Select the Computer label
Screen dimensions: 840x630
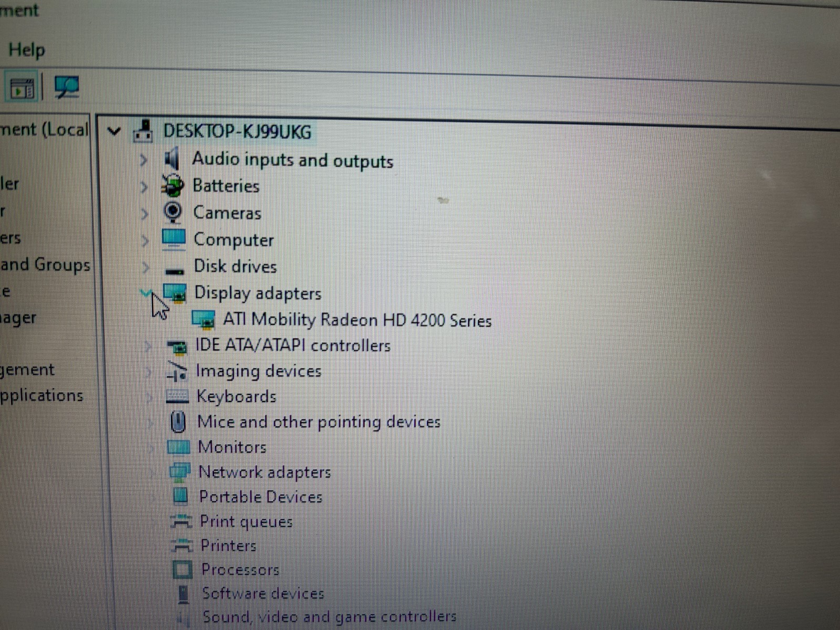234,240
